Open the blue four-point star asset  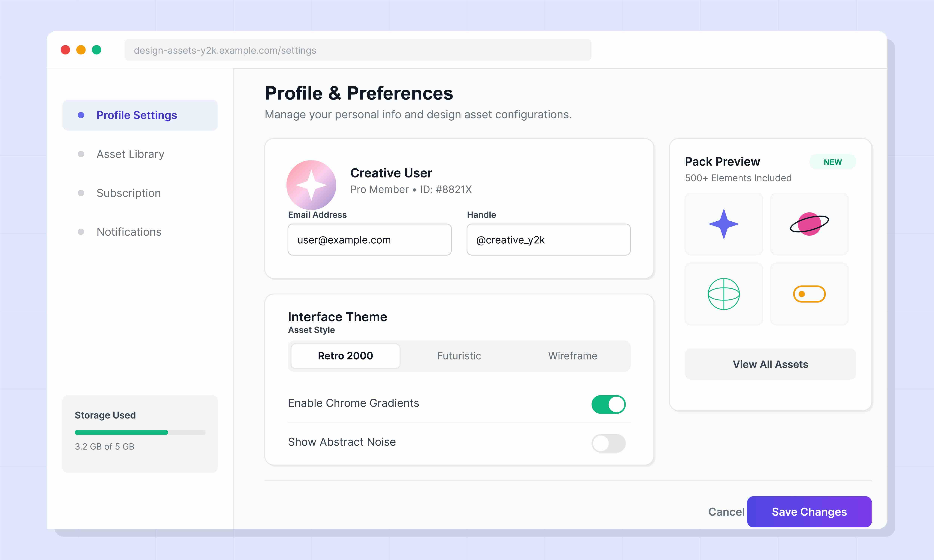[723, 224]
